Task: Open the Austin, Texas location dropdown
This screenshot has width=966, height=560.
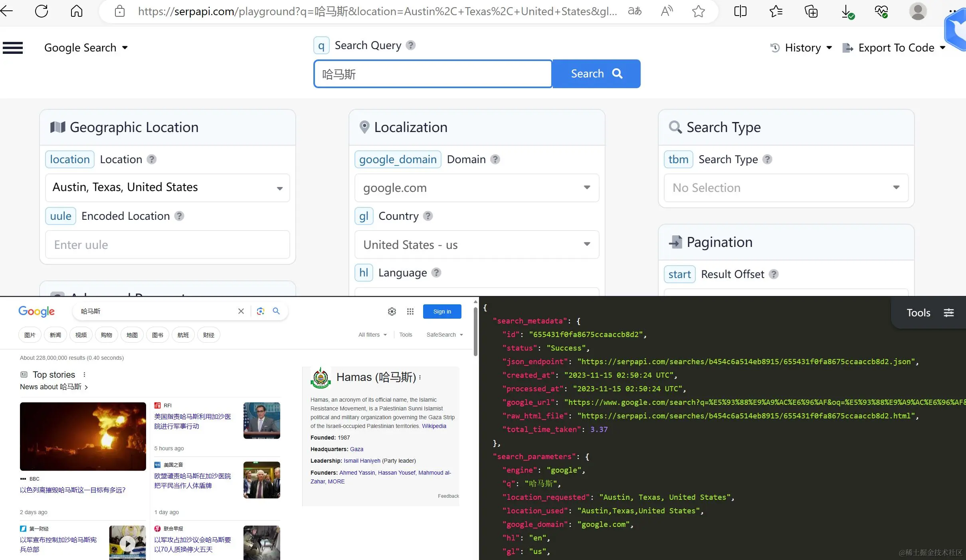Action: point(168,187)
